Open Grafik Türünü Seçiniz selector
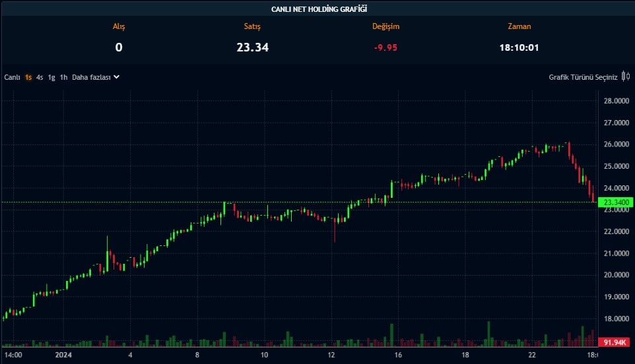 point(583,77)
